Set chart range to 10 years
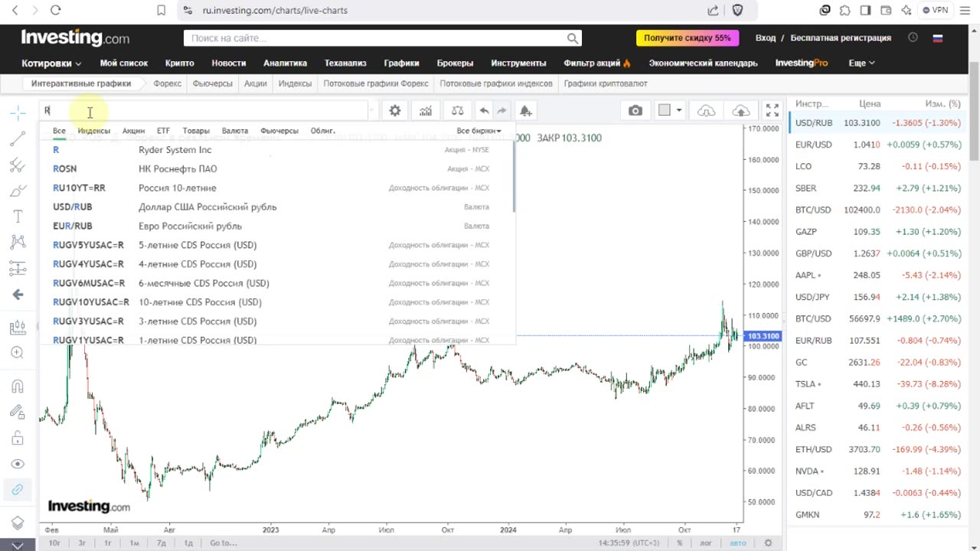This screenshot has height=551, width=980. [54, 543]
